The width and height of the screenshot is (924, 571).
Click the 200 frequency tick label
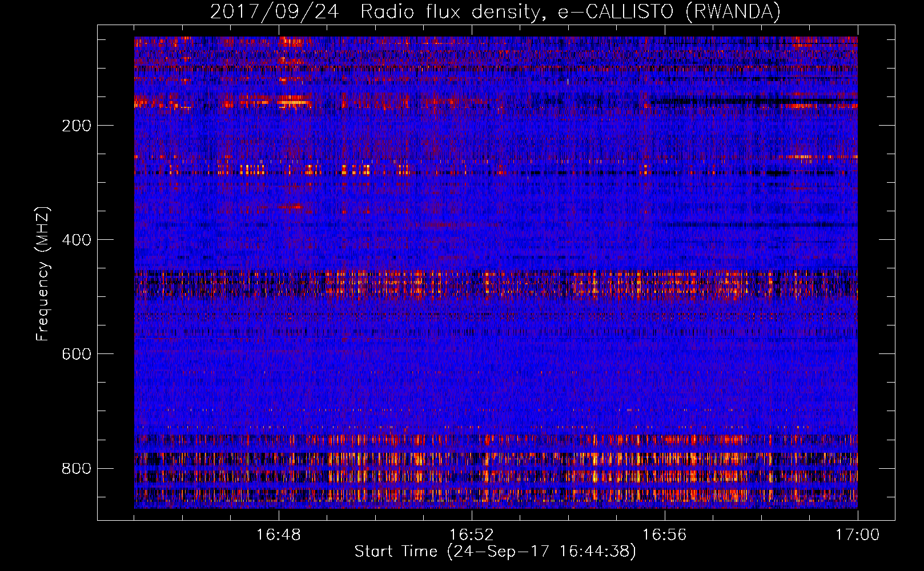(76, 126)
